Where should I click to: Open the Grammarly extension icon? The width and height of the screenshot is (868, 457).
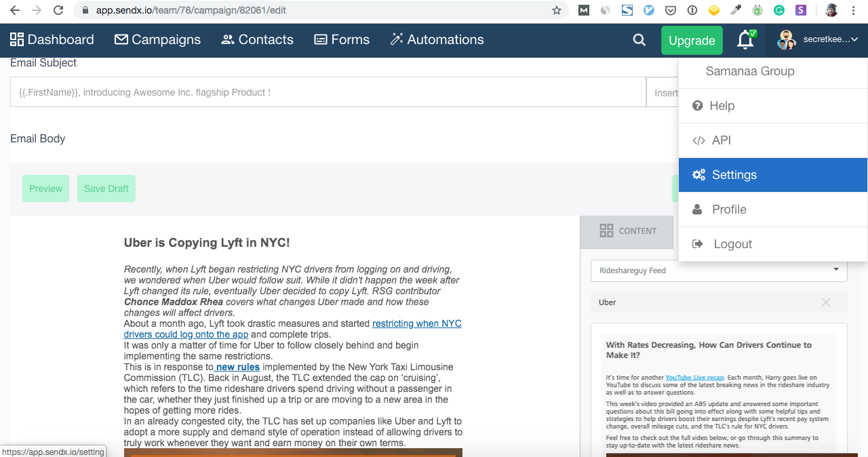tap(779, 10)
